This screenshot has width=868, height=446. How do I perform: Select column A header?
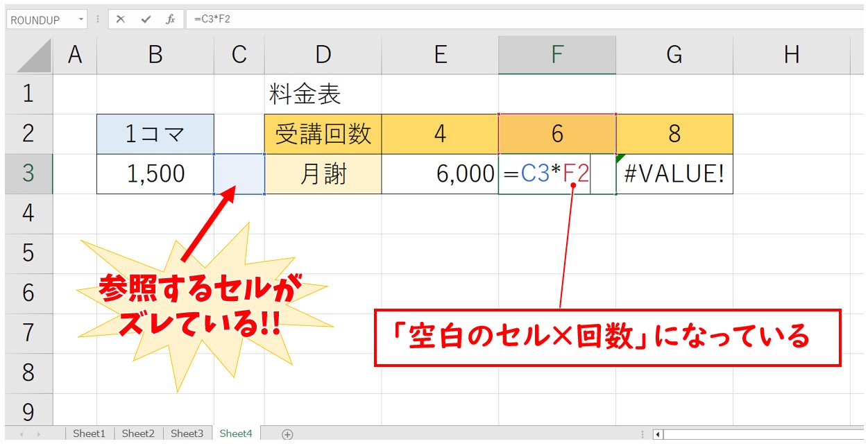coord(75,55)
